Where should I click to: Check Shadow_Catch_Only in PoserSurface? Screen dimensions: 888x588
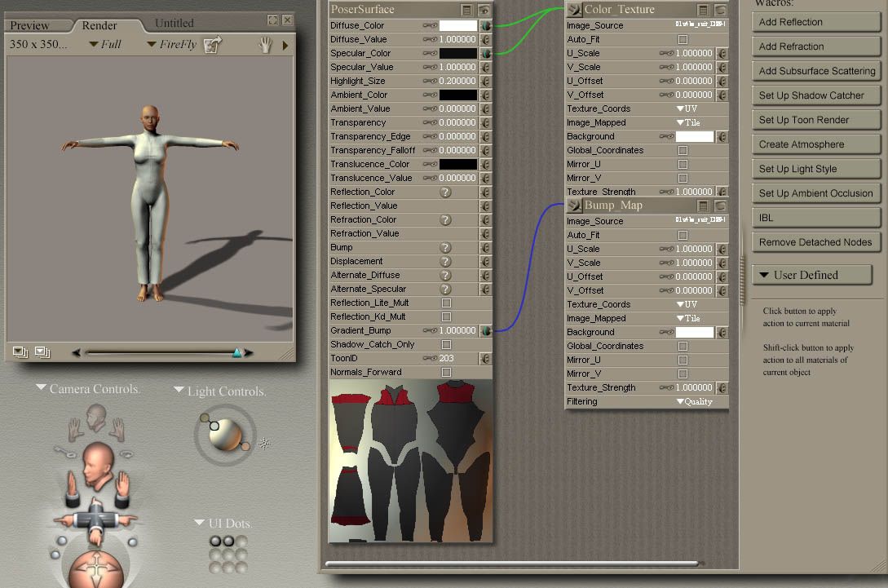(446, 345)
